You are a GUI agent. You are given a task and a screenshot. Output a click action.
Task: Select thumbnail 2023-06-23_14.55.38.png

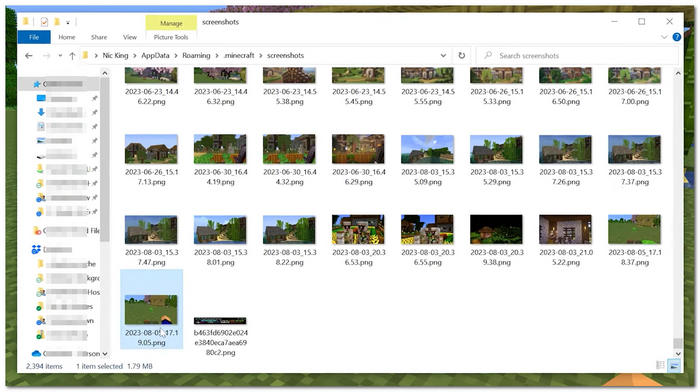289,75
